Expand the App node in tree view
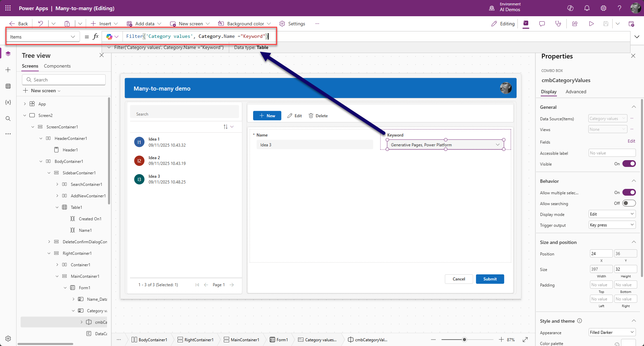Image resolution: width=644 pixels, height=346 pixels. 25,104
